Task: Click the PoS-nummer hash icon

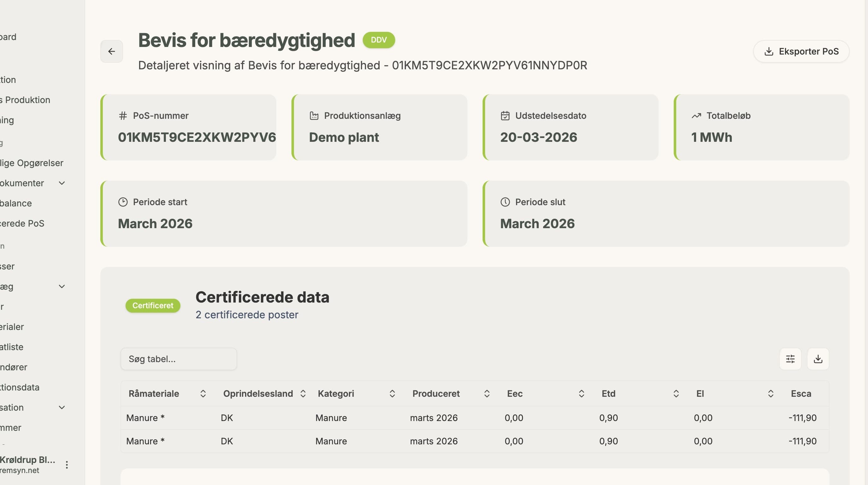Action: (x=123, y=116)
